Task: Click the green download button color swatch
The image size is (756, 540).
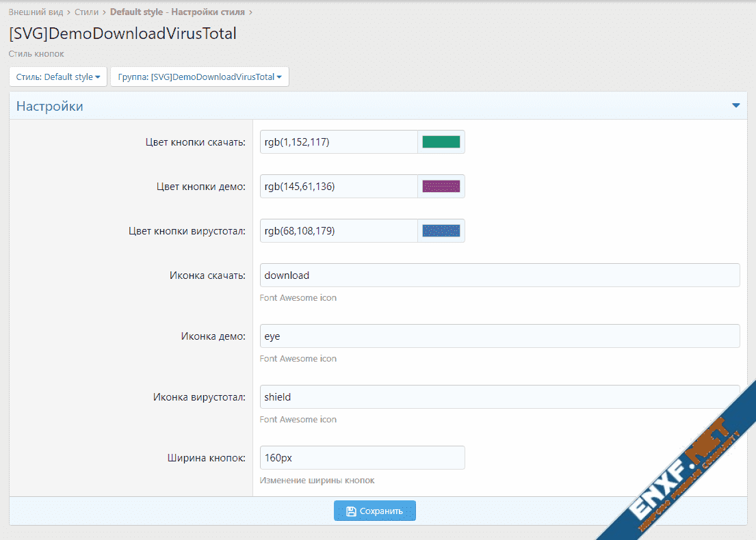Action: 441,142
